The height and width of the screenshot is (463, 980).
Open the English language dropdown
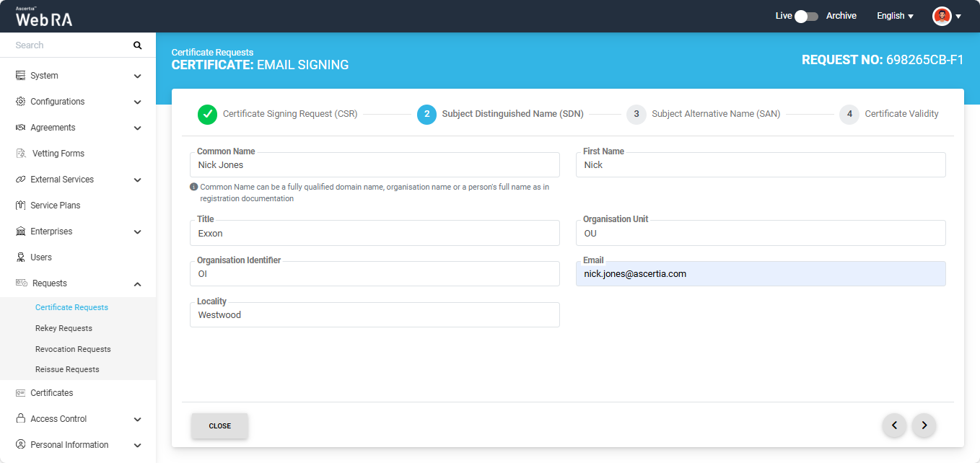(x=895, y=16)
